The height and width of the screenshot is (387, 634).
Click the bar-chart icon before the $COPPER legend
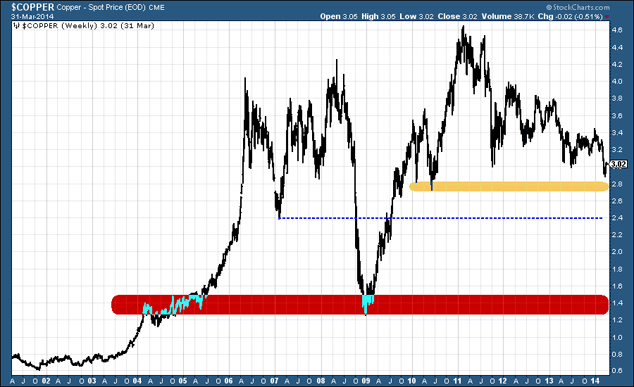pos(16,26)
